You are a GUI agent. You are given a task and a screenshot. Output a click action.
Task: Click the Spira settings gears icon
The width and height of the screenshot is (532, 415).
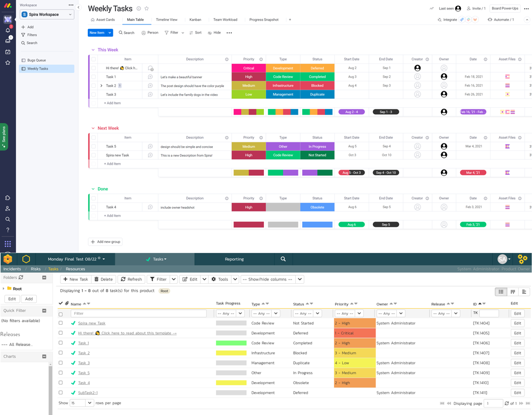click(x=522, y=259)
